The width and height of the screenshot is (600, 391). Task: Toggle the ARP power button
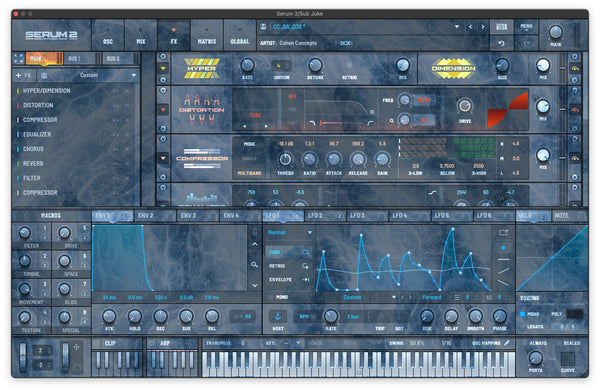(x=152, y=343)
